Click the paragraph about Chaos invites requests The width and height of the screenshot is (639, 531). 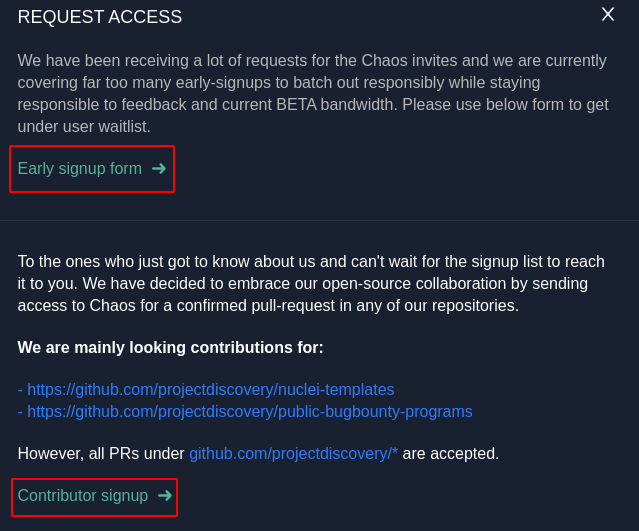click(x=312, y=82)
